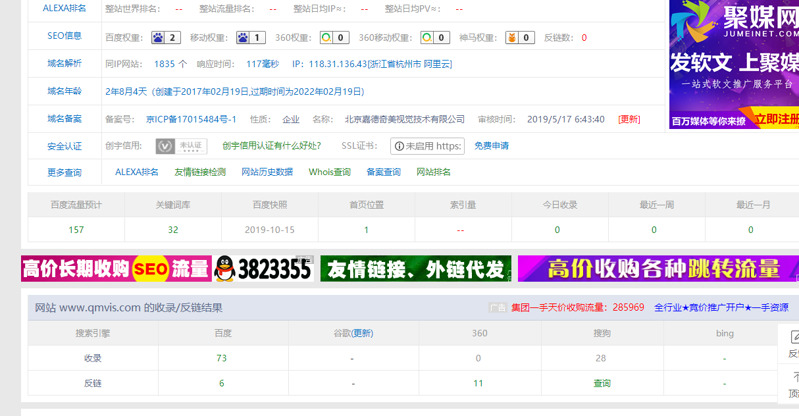Open the 聚媒网 advertisement banner
The width and height of the screenshot is (799, 416).
(x=734, y=64)
